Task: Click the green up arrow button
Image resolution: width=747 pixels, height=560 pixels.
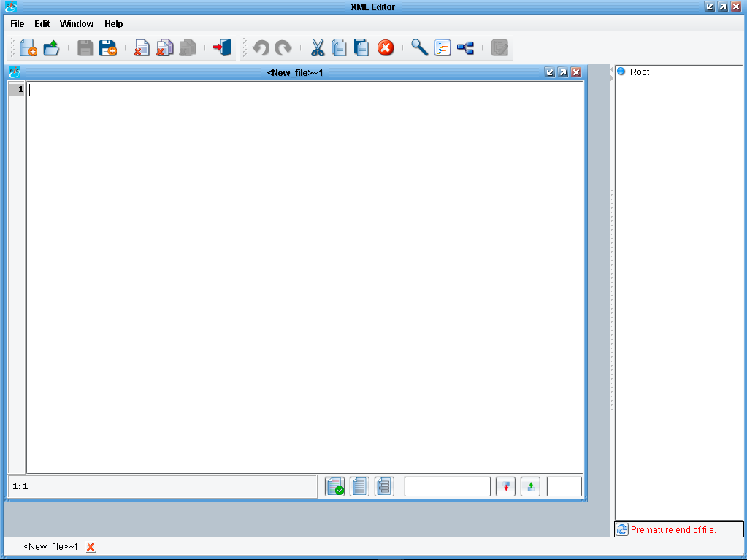Action: (530, 486)
